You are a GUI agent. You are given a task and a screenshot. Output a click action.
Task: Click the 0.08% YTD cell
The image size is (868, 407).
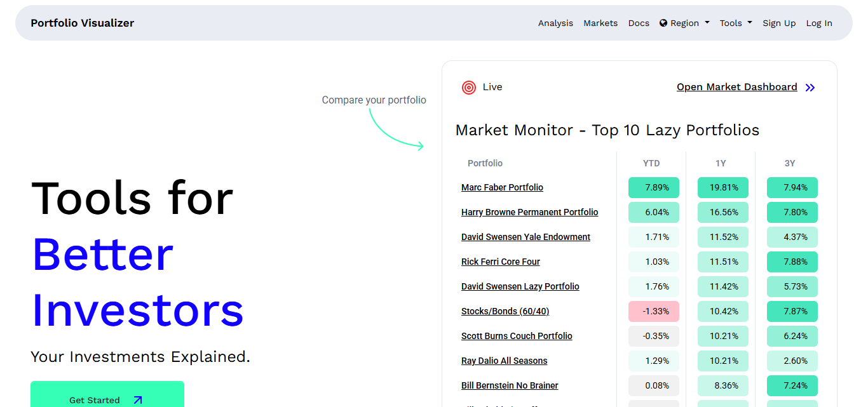(x=654, y=385)
